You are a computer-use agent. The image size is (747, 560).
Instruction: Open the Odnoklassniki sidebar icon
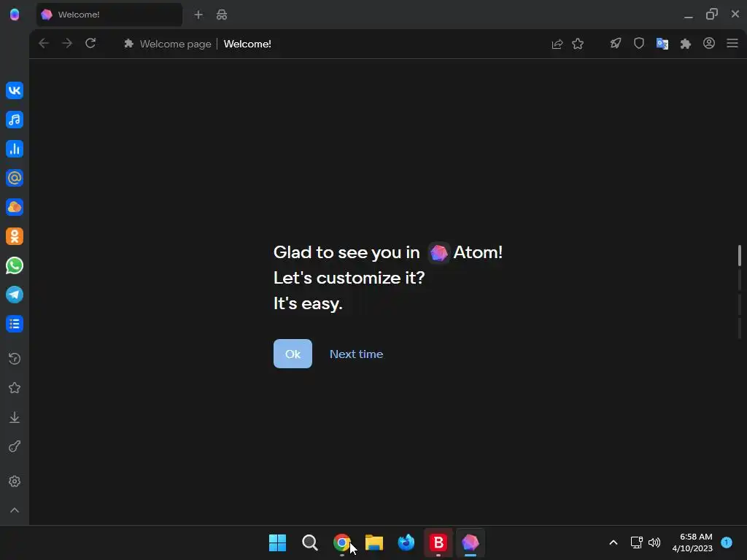pyautogui.click(x=15, y=236)
